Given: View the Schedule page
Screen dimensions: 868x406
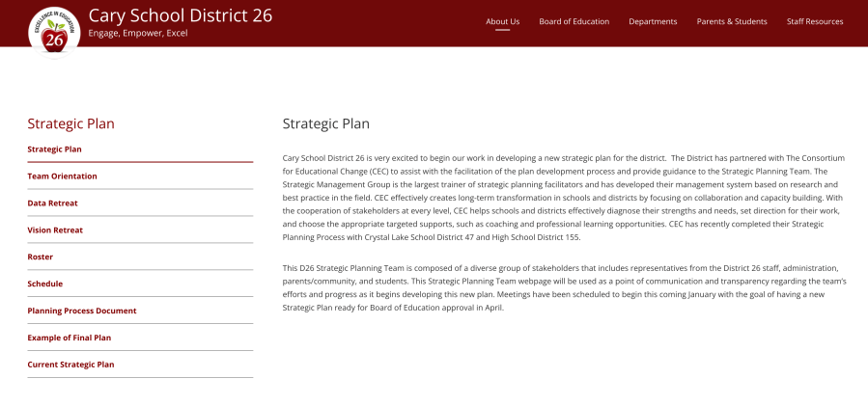Looking at the screenshot, I should click(44, 284).
